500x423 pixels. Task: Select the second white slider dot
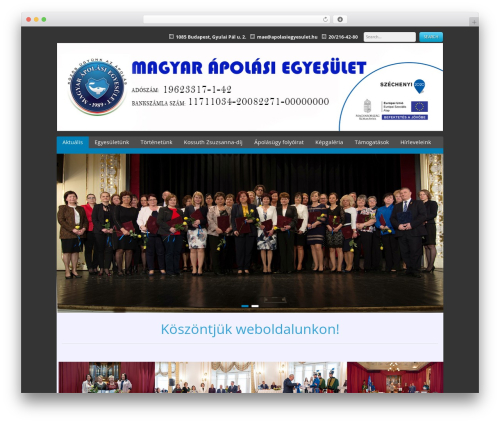pos(255,306)
